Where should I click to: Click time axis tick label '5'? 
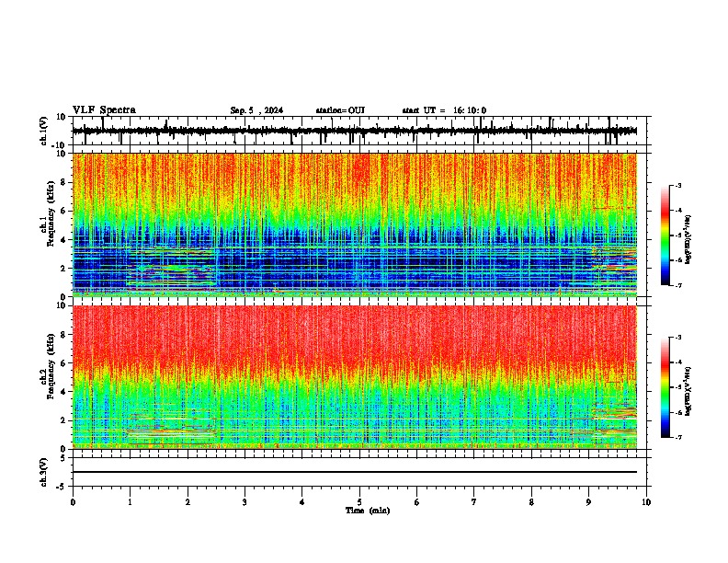click(359, 502)
